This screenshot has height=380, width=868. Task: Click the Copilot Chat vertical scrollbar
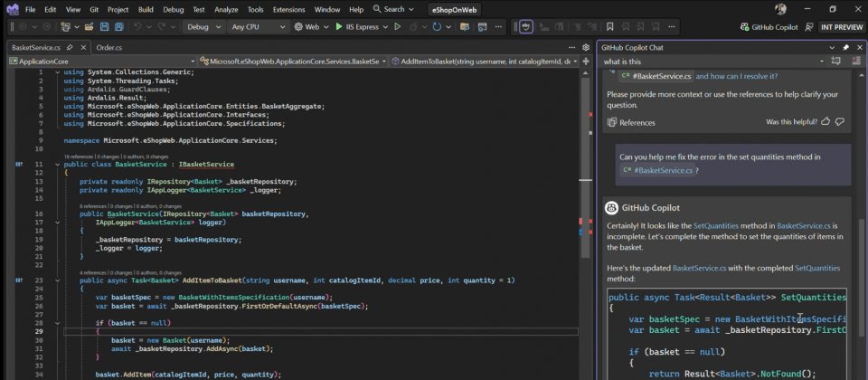tap(861, 277)
